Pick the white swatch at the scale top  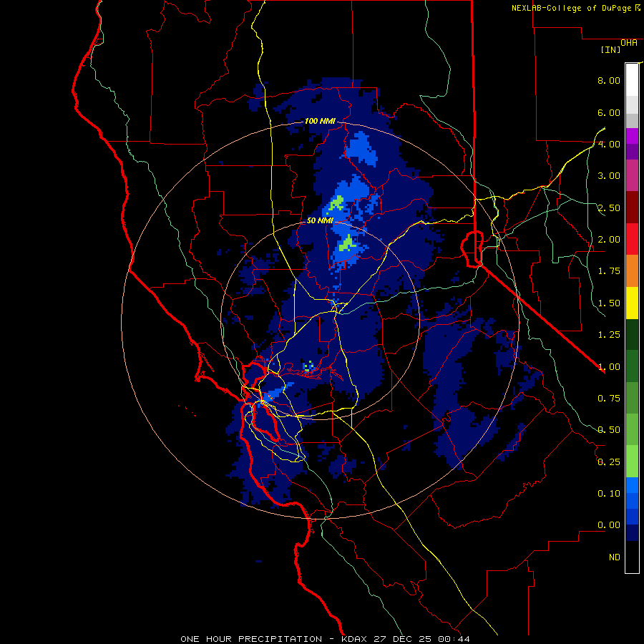(632, 79)
